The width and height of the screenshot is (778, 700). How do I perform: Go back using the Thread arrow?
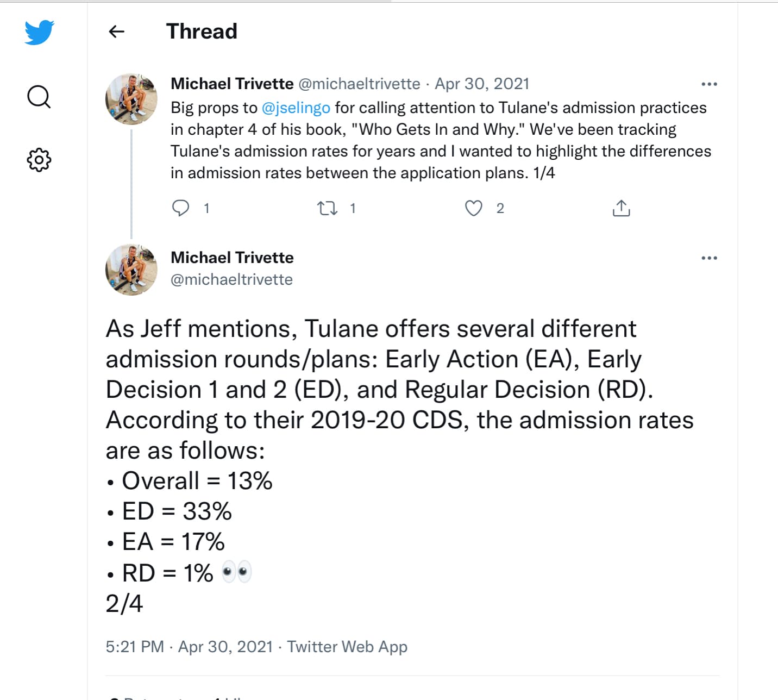coord(117,32)
